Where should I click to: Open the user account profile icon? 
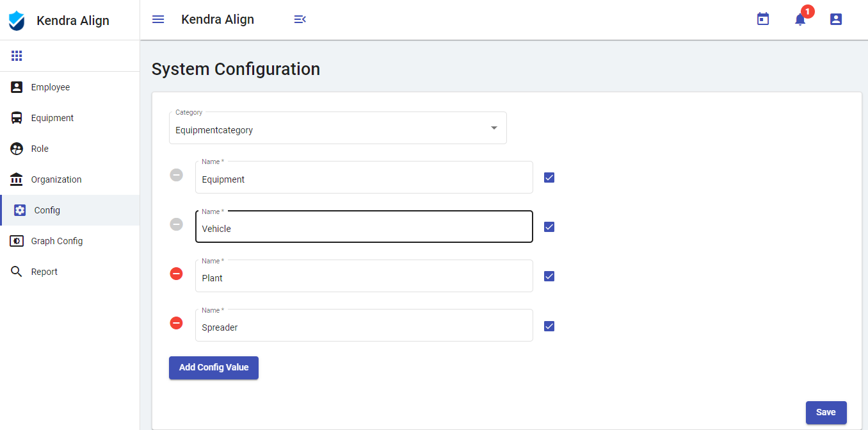(x=836, y=19)
